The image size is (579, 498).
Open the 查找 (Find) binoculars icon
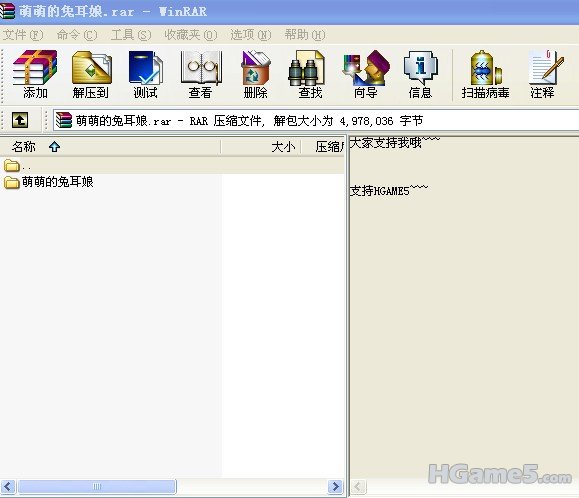coord(310,75)
